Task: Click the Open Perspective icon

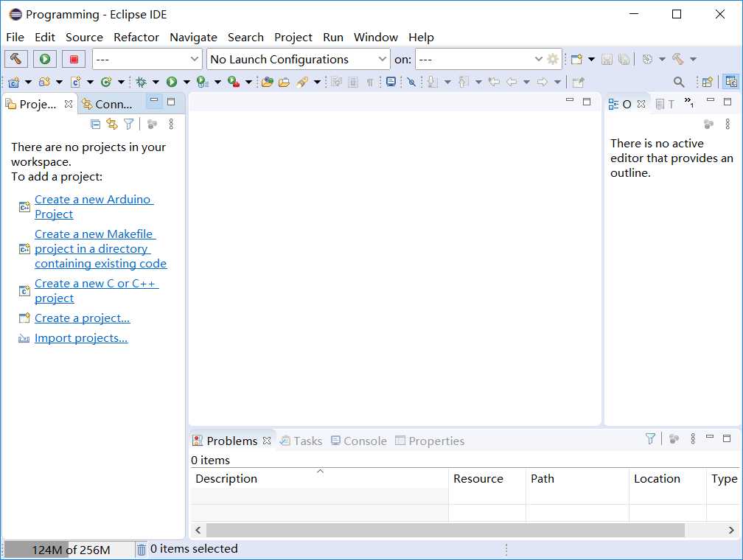Action: [x=707, y=82]
